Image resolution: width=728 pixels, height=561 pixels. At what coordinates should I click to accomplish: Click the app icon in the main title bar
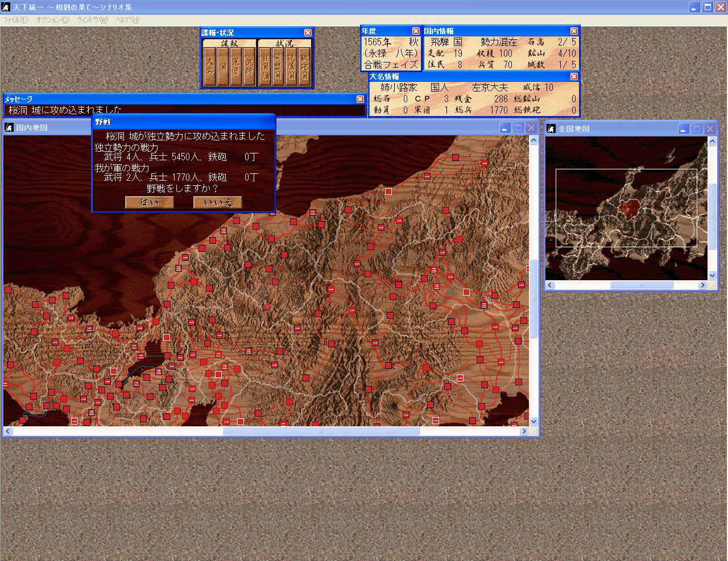coord(6,7)
